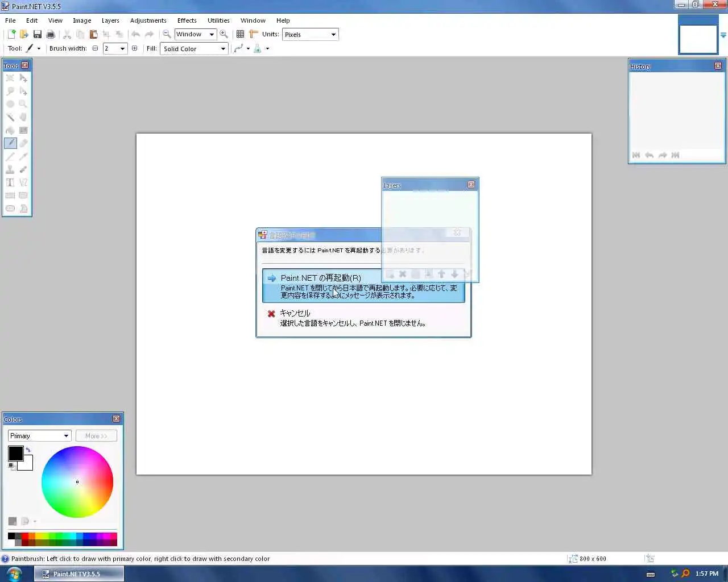Image resolution: width=728 pixels, height=582 pixels.
Task: Open the Adjustments menu
Action: 148,20
